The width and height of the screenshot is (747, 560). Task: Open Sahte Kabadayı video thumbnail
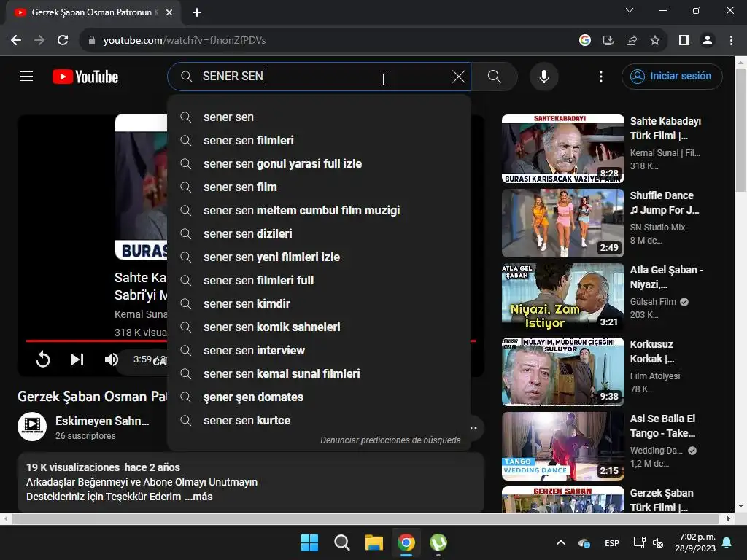[562, 149]
